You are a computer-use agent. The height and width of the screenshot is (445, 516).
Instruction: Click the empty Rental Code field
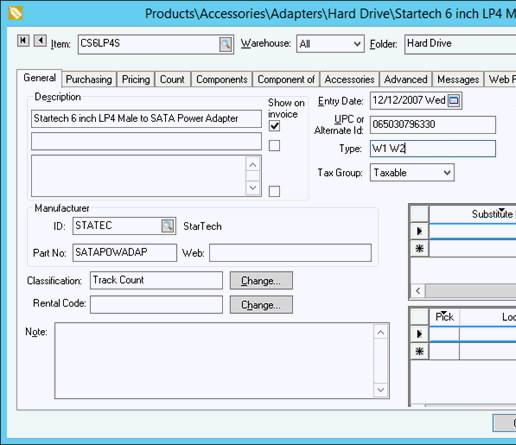tap(156, 305)
